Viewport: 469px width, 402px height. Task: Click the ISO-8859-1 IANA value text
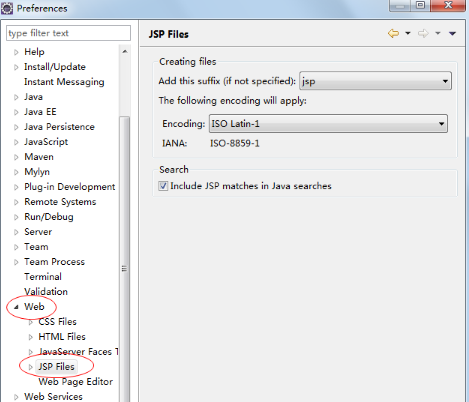(235, 143)
